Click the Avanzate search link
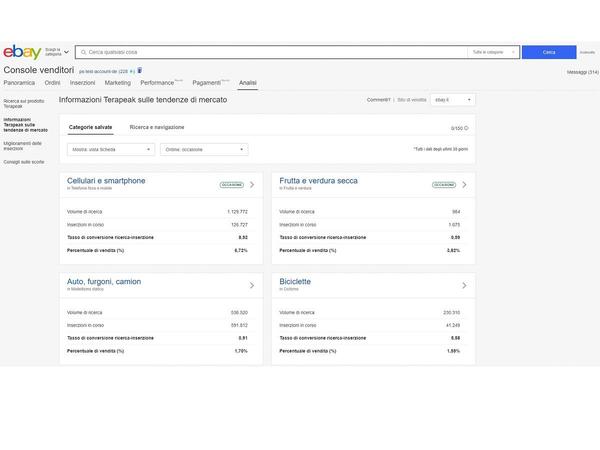 pyautogui.click(x=587, y=52)
